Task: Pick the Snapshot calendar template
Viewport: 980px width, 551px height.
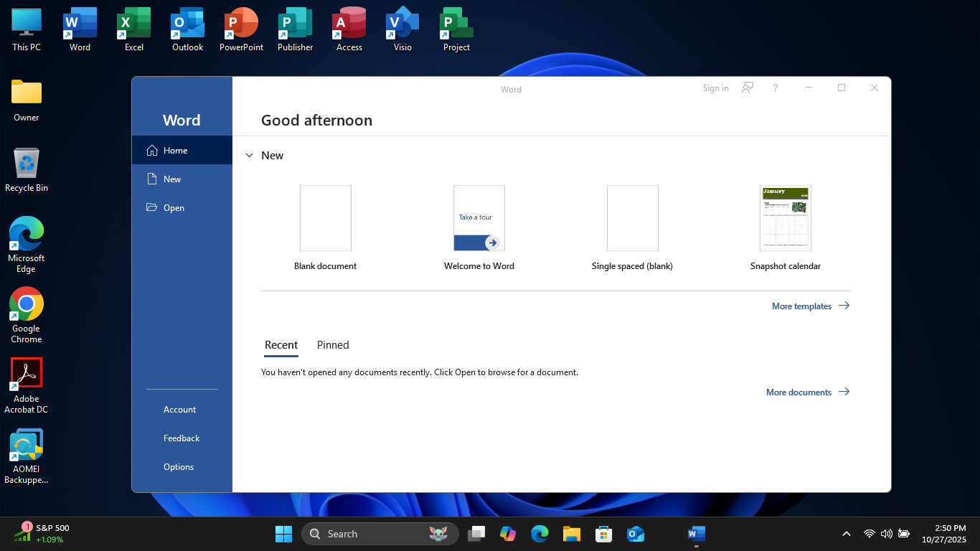Action: coord(786,227)
